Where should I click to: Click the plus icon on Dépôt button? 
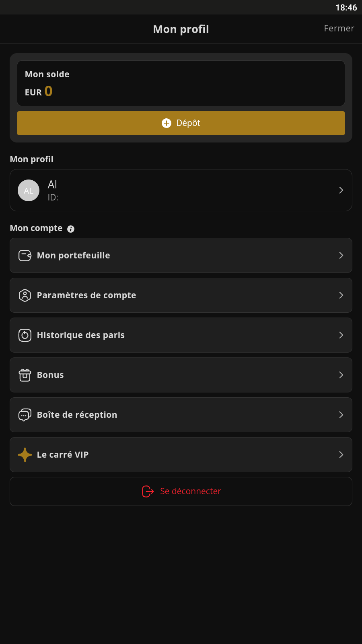coord(167,123)
